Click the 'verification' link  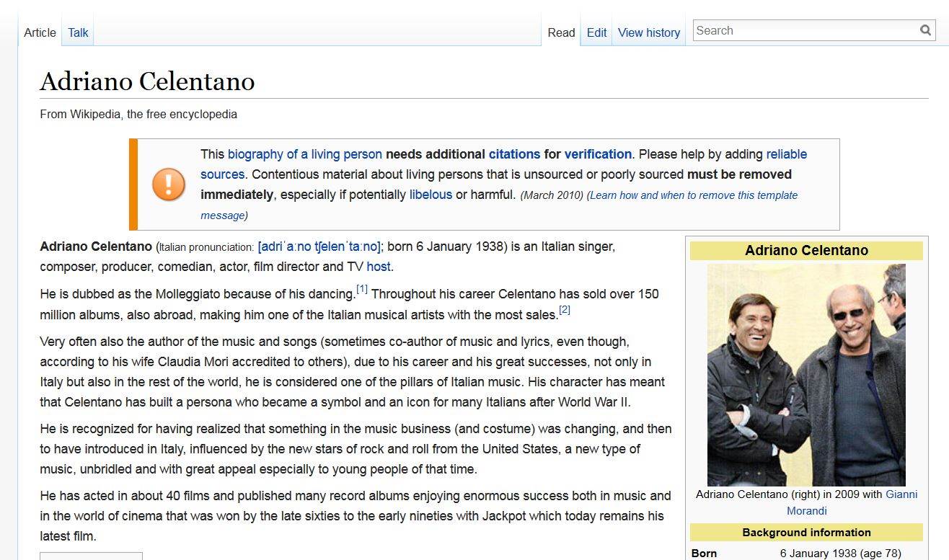598,154
